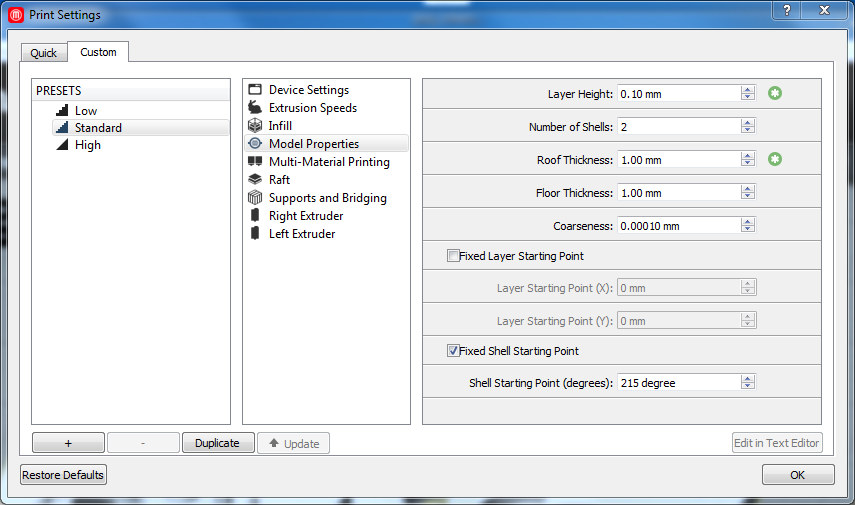Add a new preset with plus button
855x505 pixels.
click(68, 443)
